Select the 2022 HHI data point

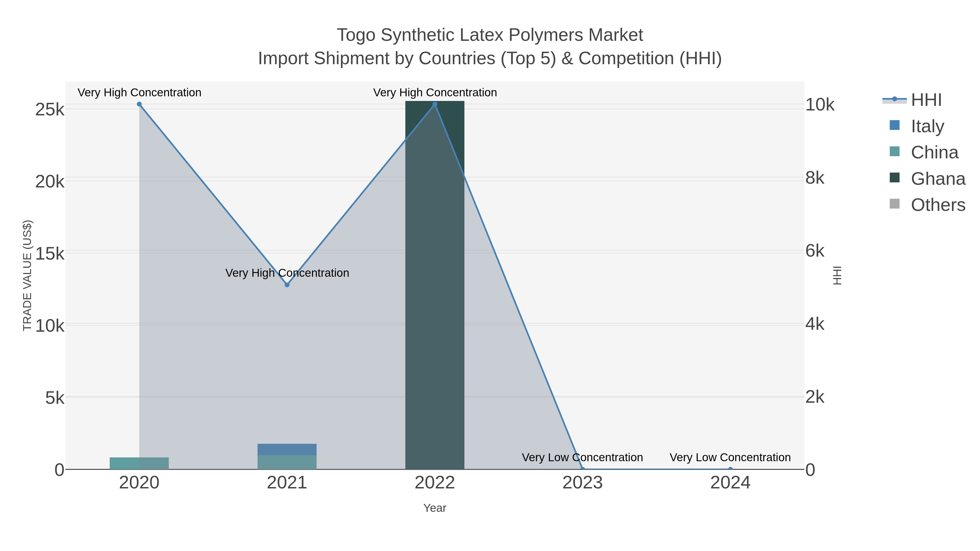(x=435, y=104)
